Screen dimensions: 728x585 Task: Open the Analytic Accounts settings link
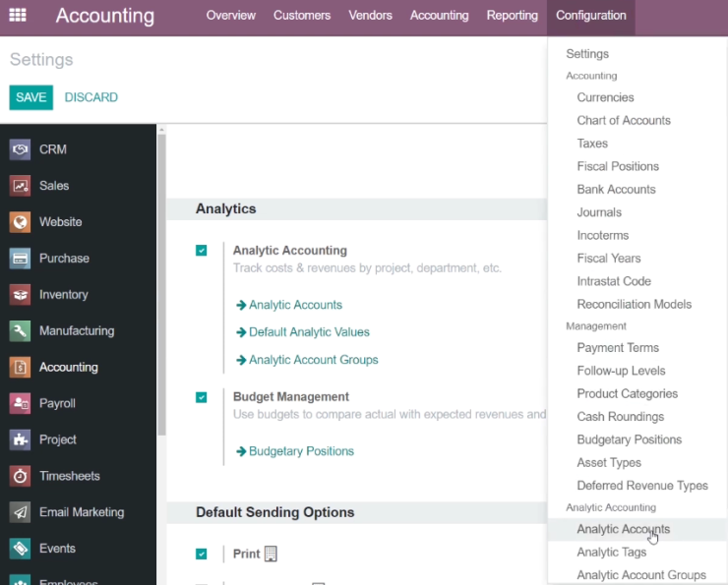pos(295,305)
